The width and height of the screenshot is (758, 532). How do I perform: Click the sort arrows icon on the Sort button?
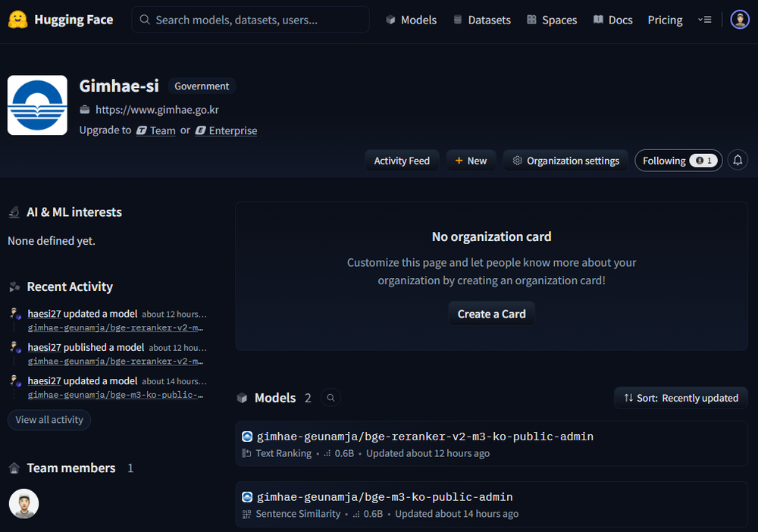click(x=628, y=398)
